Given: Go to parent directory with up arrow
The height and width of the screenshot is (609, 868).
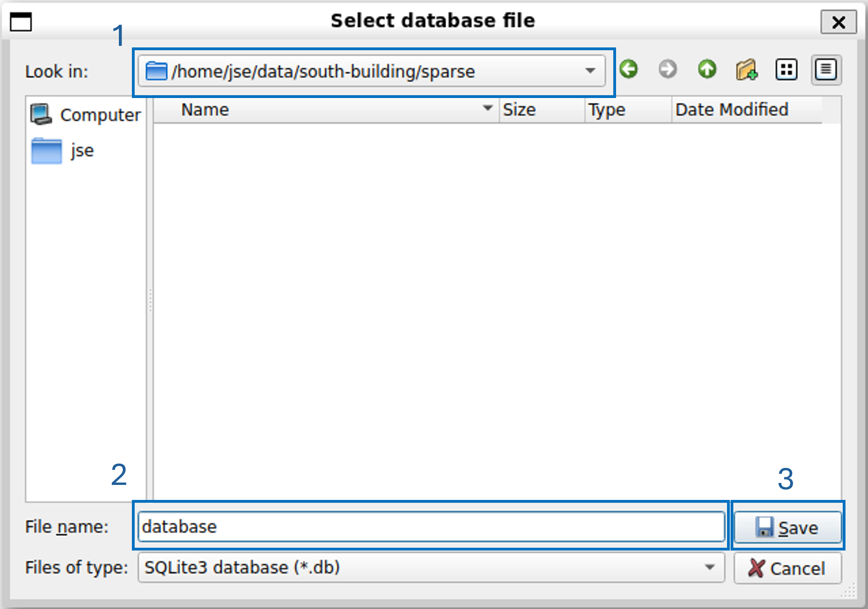Looking at the screenshot, I should click(x=707, y=70).
